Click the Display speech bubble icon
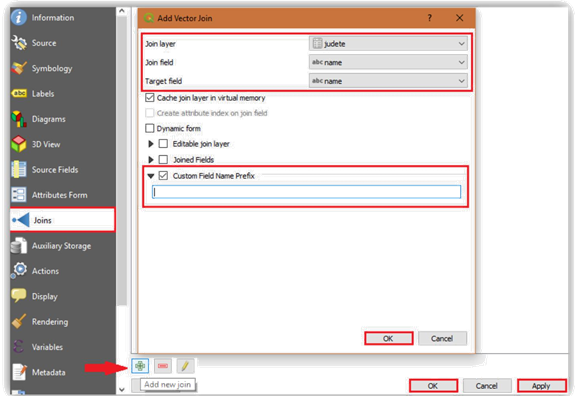The height and width of the screenshot is (396, 575). pyautogui.click(x=18, y=296)
